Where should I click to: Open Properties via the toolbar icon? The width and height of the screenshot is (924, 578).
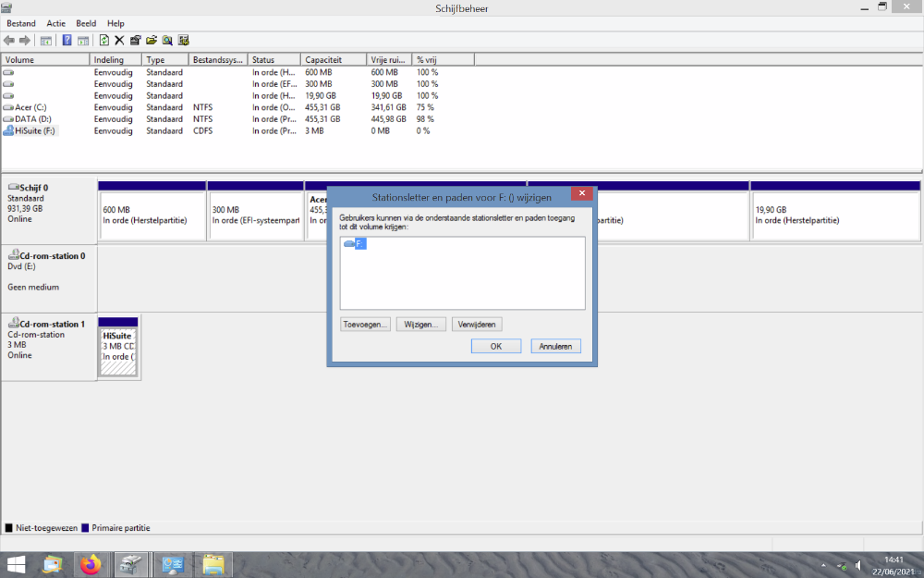click(x=135, y=41)
